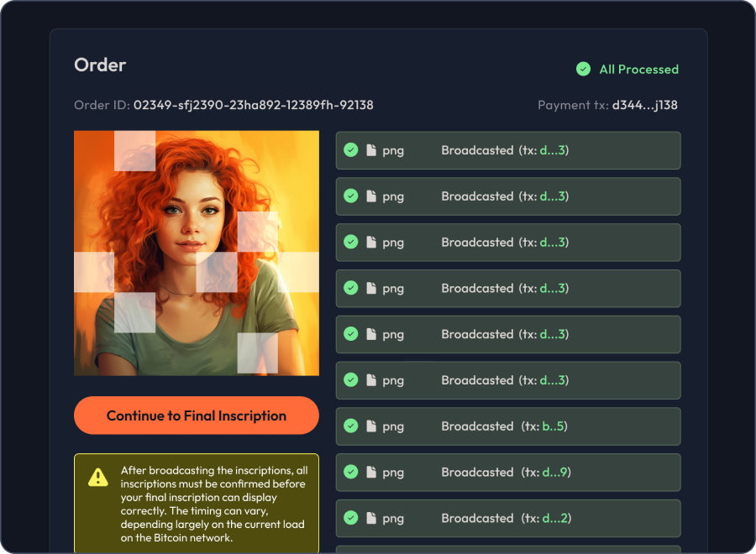Open the transaction link b..5
Screen dimensions: 756x554
[x=553, y=426]
